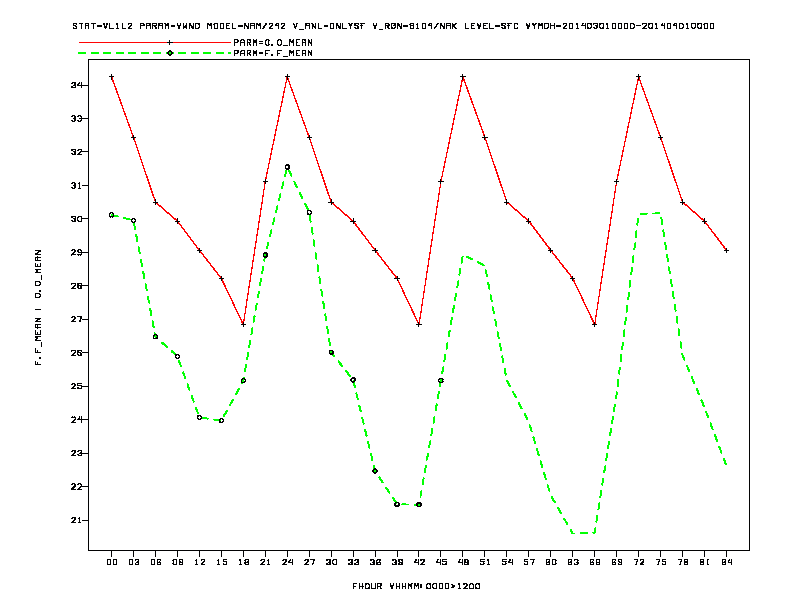This screenshot has width=792, height=612.
Task: Select the red solid legend line sample
Action: tap(155, 43)
